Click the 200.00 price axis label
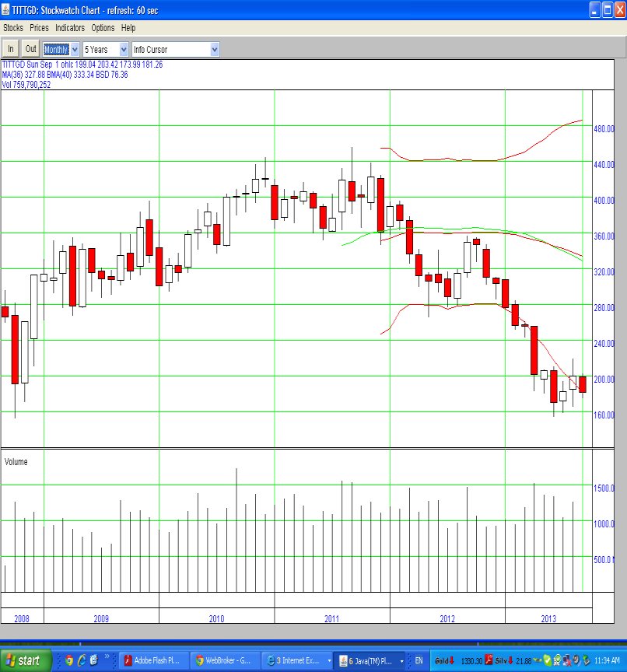The width and height of the screenshot is (627, 672). (x=604, y=379)
